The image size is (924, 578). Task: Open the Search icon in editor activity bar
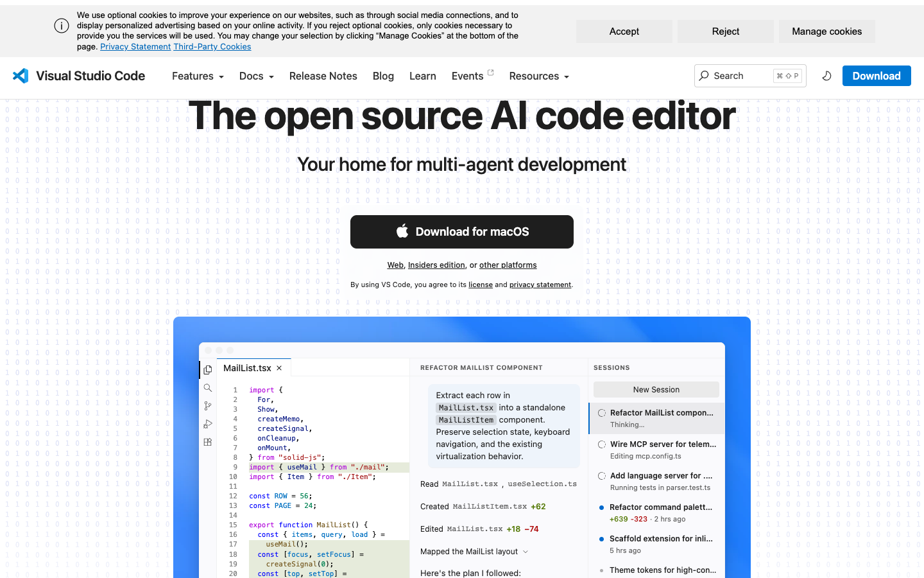(208, 388)
